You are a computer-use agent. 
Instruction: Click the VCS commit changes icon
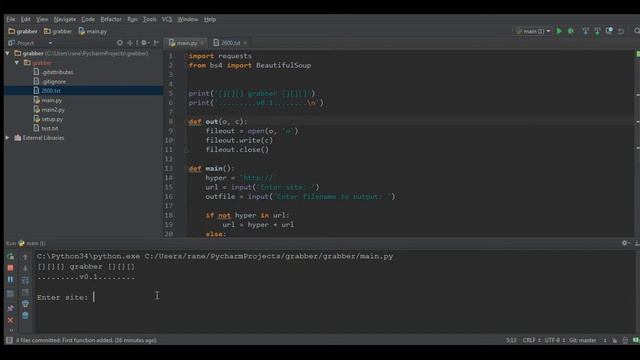pos(597,31)
